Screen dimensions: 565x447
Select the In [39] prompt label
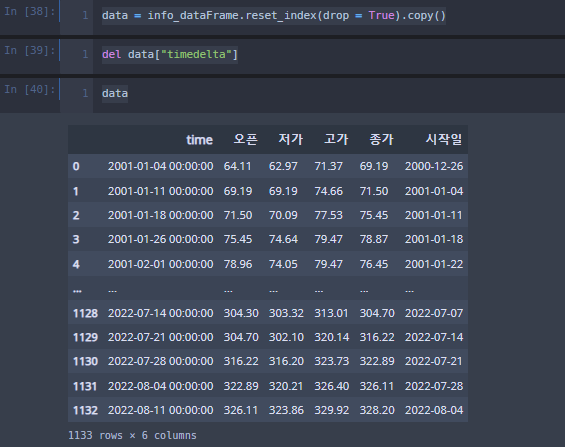coord(30,50)
